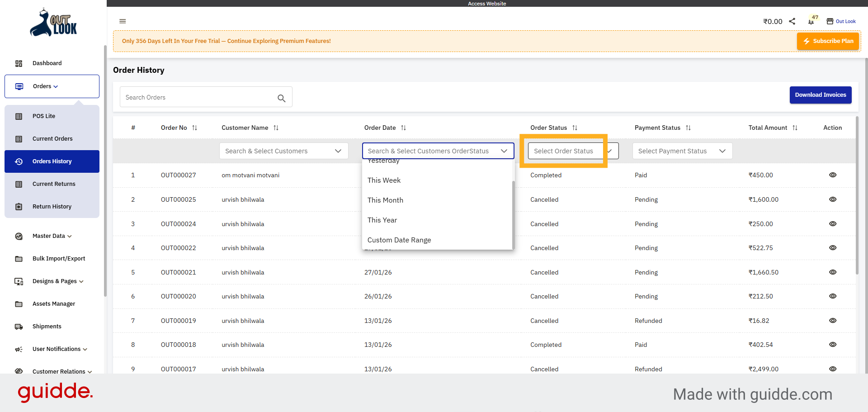The height and width of the screenshot is (412, 868).
Task: Show details of order OUT000027 via eye icon
Action: (833, 175)
